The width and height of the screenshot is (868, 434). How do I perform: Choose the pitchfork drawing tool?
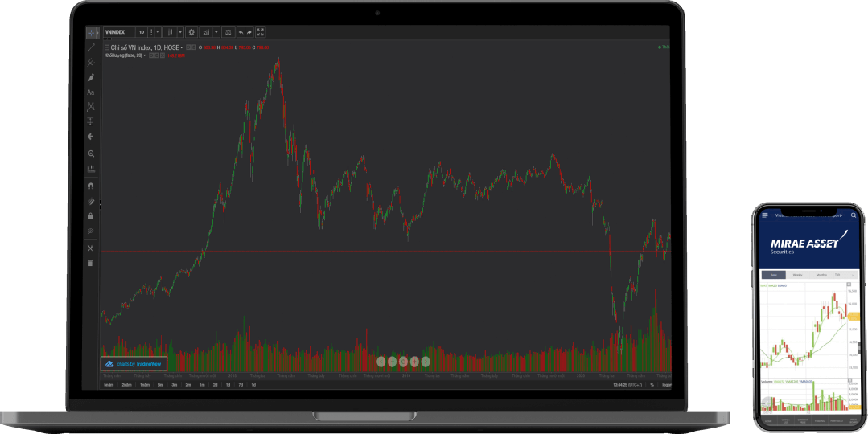(91, 62)
